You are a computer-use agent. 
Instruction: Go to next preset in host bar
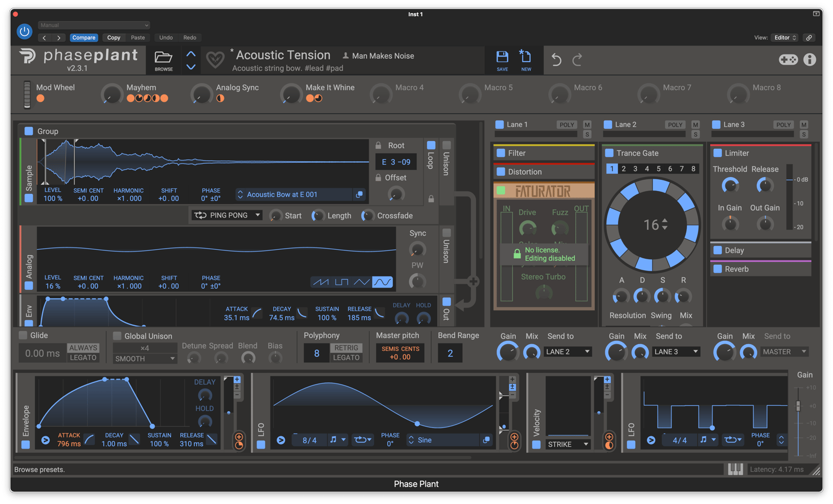pyautogui.click(x=58, y=38)
